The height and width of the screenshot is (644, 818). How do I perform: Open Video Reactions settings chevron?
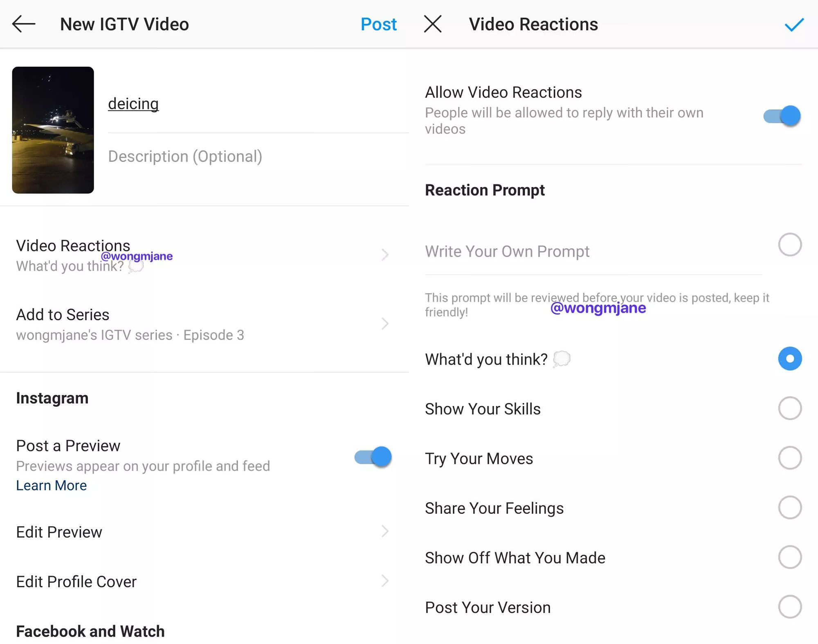click(x=384, y=255)
